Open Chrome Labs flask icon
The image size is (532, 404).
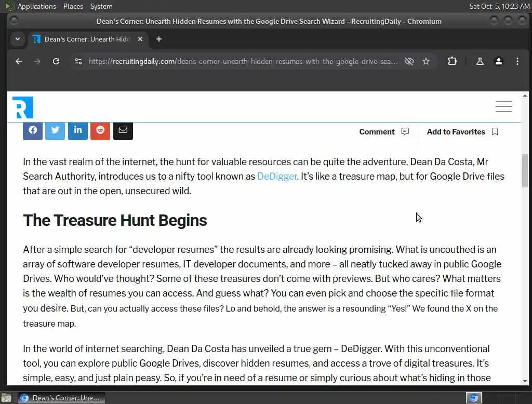coord(480,61)
